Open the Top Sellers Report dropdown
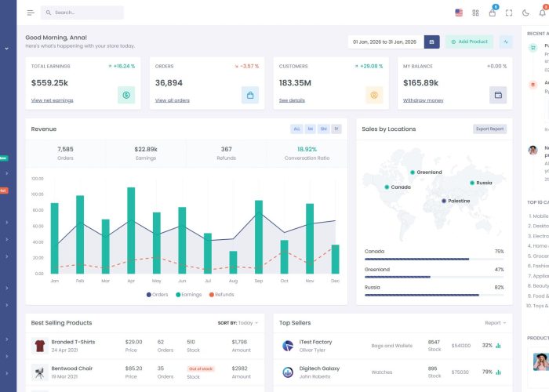Image resolution: width=549 pixels, height=392 pixels. pyautogui.click(x=495, y=323)
